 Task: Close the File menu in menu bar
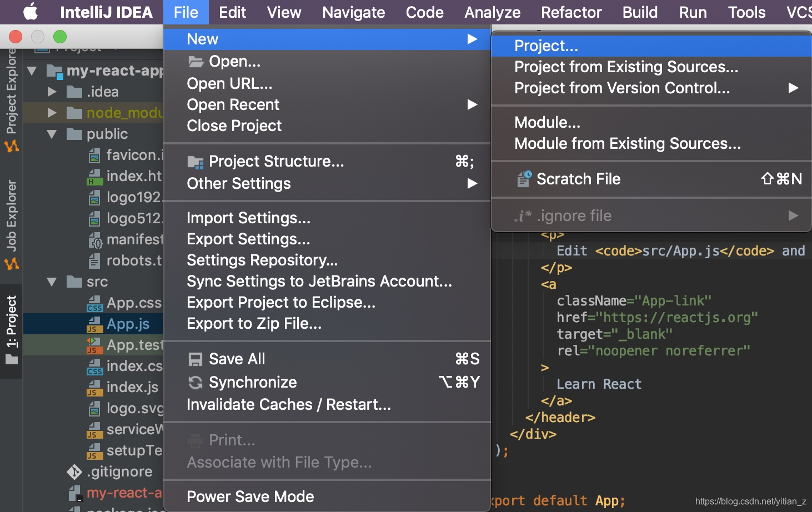pos(186,12)
